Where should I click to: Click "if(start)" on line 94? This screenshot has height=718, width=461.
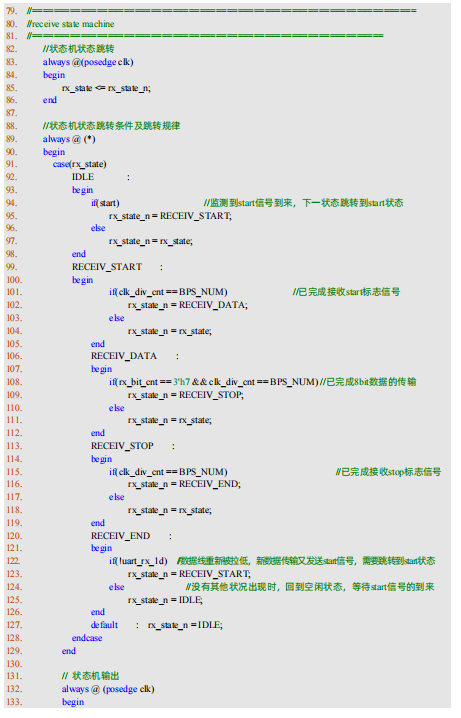(x=105, y=203)
